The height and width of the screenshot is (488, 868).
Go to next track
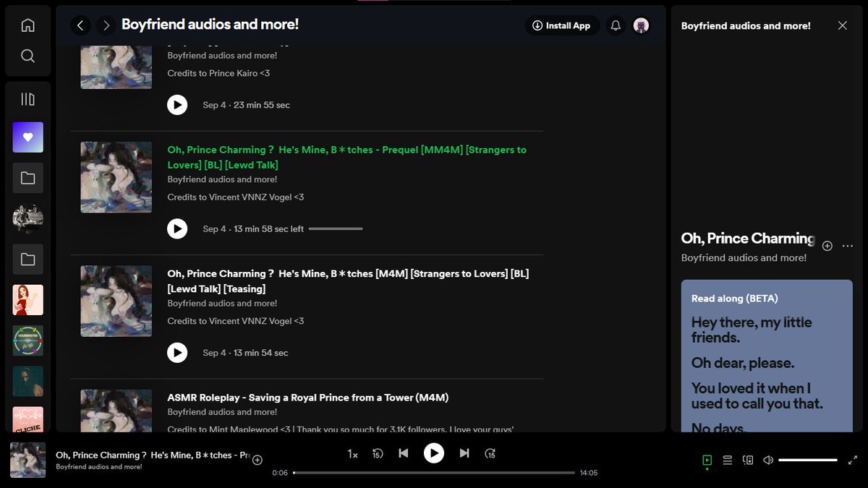(464, 453)
